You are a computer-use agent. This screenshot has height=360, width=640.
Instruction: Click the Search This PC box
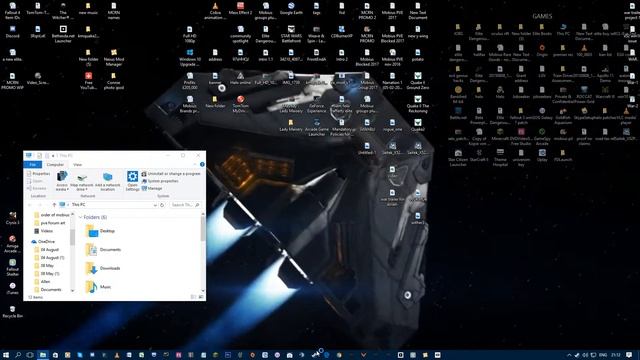tap(185, 205)
